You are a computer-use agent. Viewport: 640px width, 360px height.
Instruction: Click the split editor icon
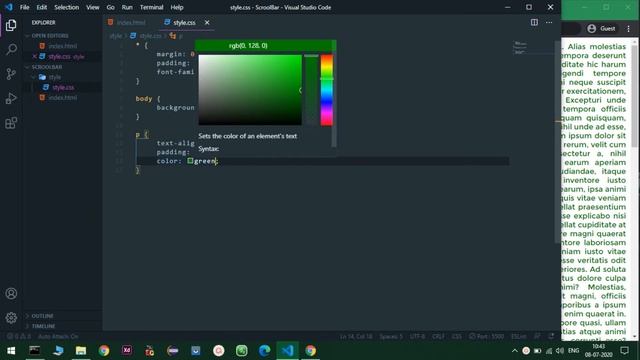click(x=534, y=22)
